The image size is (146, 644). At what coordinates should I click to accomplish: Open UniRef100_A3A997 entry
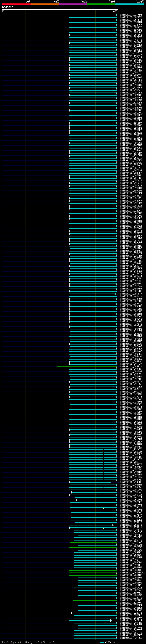pos(131,412)
